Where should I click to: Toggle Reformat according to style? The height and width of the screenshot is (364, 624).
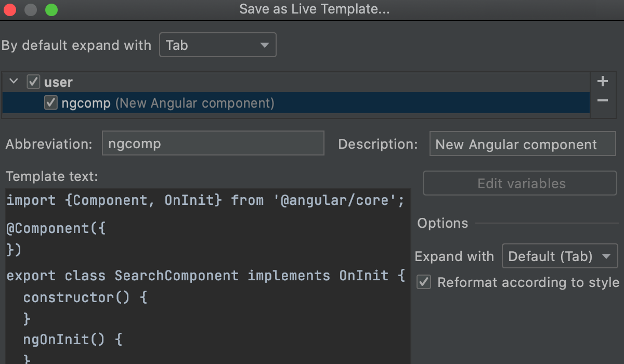click(x=424, y=282)
